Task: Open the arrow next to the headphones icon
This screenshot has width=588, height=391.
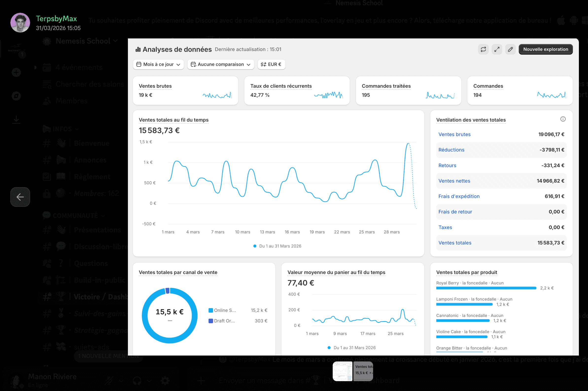Action: point(149,381)
